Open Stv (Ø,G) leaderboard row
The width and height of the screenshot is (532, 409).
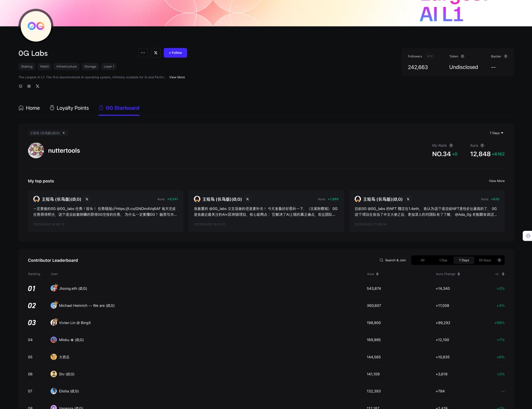266,374
